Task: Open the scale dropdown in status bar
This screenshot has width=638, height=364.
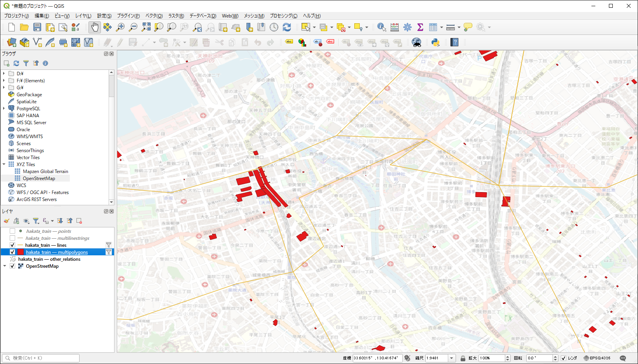Action: tap(451, 358)
